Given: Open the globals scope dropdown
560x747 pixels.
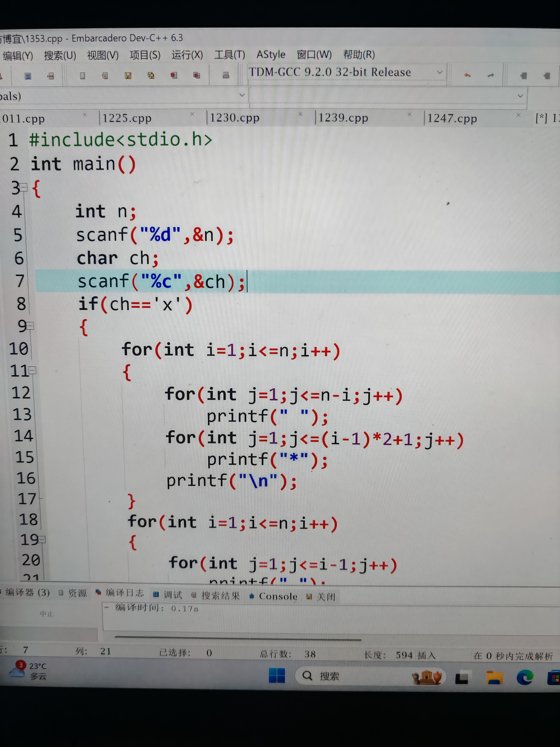Looking at the screenshot, I should 242,95.
